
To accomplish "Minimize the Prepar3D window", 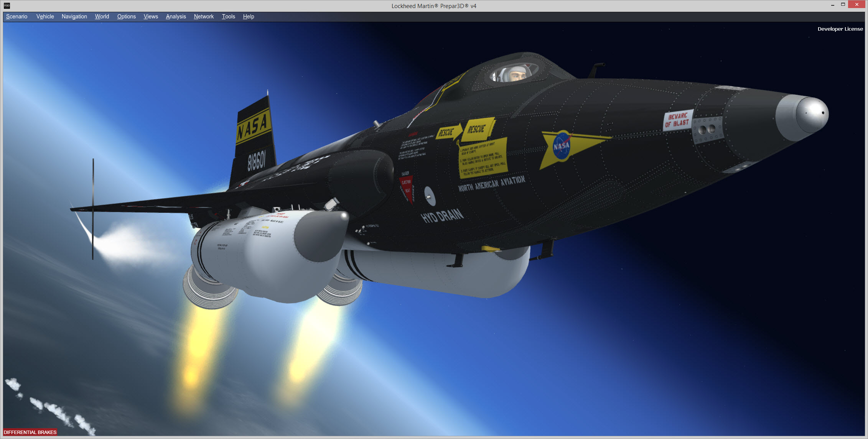I will pos(833,5).
